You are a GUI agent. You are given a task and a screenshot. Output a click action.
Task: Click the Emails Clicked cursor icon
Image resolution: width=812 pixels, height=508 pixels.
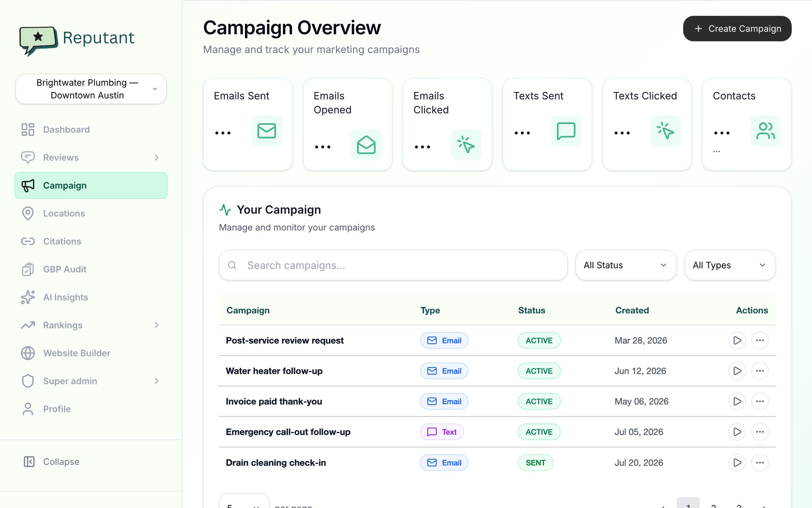466,145
